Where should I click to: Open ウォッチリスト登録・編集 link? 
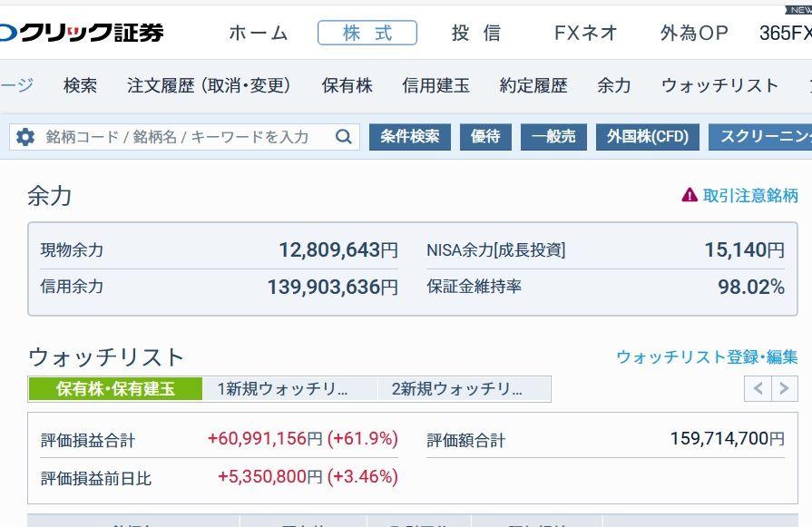coord(707,356)
